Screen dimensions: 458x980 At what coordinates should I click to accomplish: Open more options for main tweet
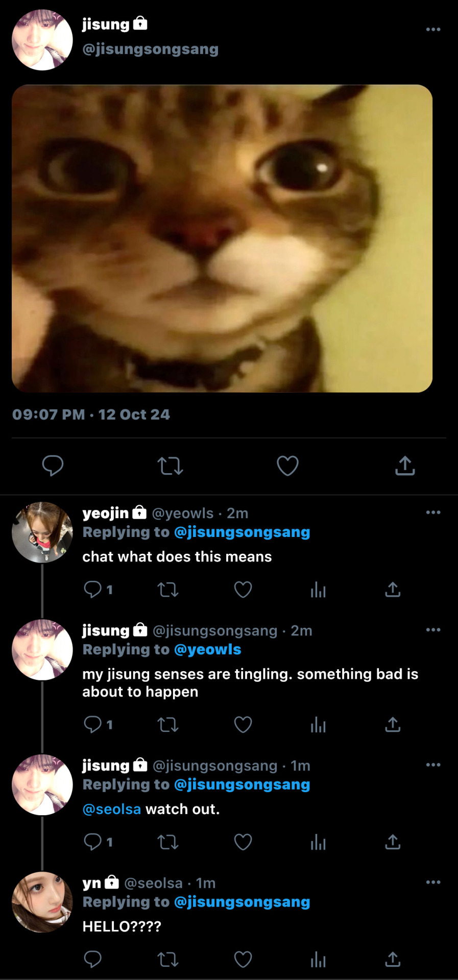coord(433,30)
